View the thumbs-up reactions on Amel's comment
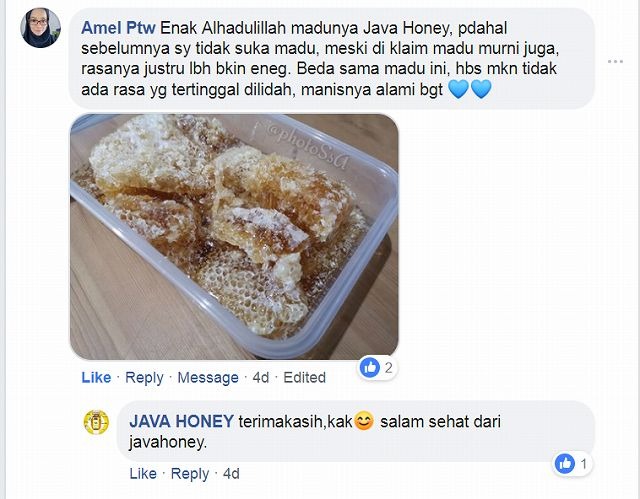The image size is (640, 499). point(377,368)
